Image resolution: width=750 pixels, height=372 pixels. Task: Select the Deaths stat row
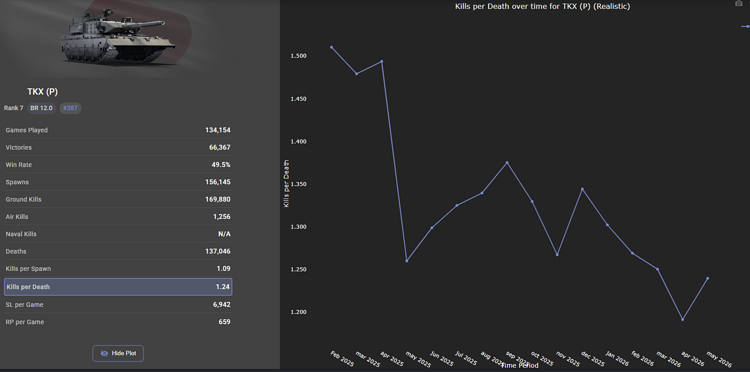click(x=118, y=251)
